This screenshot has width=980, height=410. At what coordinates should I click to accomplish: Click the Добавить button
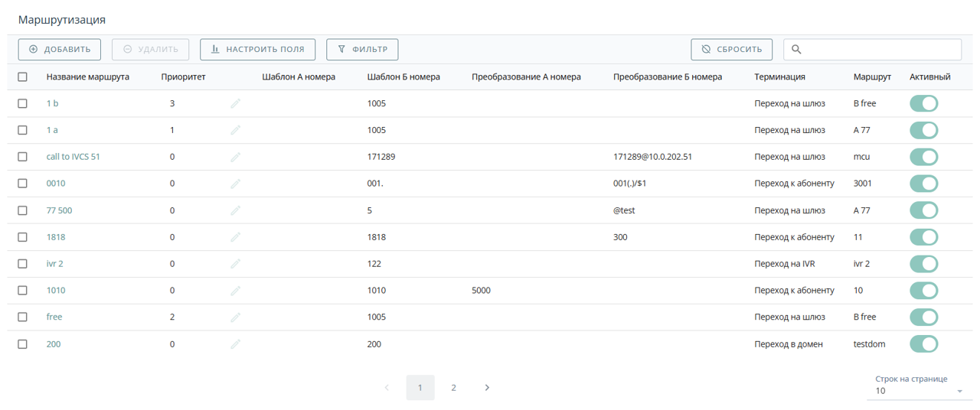(60, 50)
